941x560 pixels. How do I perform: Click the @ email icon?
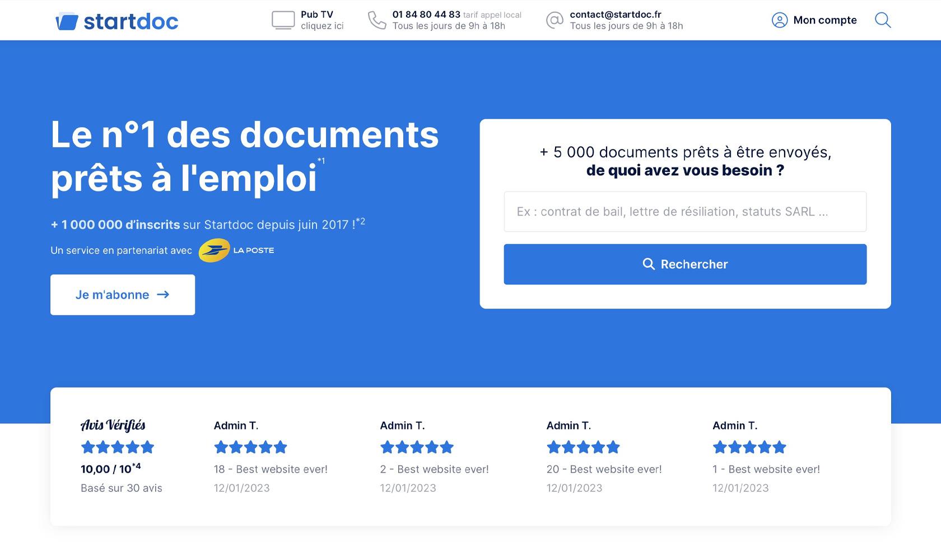click(555, 20)
